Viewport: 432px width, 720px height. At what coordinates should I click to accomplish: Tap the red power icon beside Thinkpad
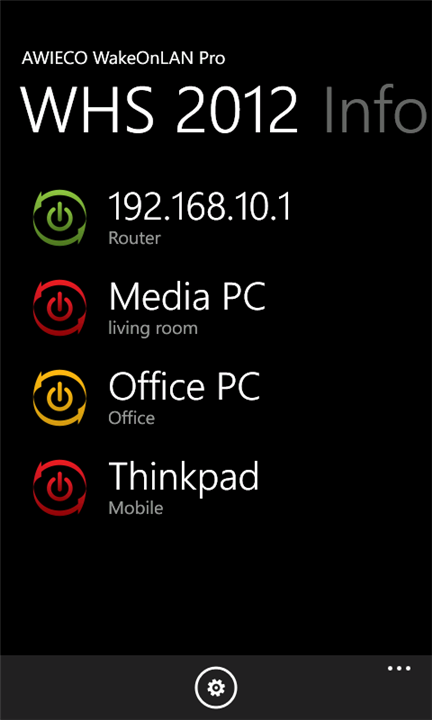point(60,488)
